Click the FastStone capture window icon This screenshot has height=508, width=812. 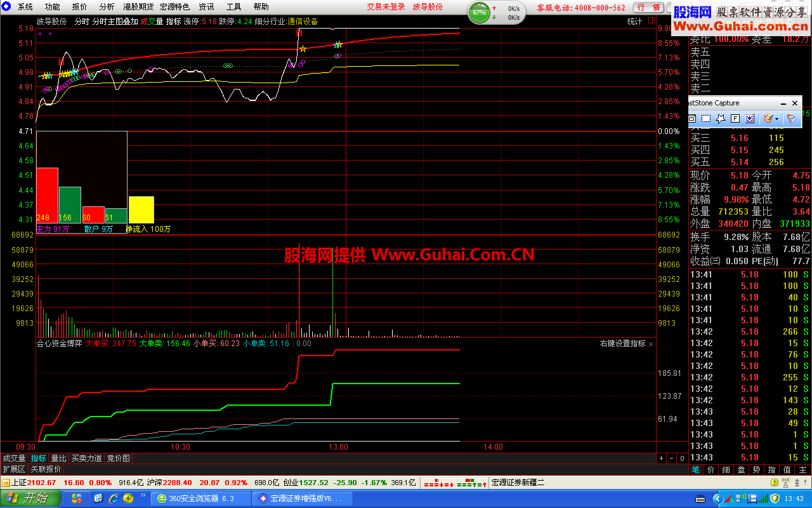[x=691, y=118]
